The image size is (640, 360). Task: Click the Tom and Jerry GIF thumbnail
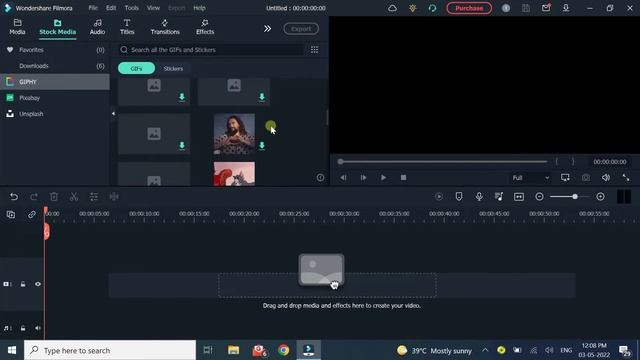click(x=234, y=174)
